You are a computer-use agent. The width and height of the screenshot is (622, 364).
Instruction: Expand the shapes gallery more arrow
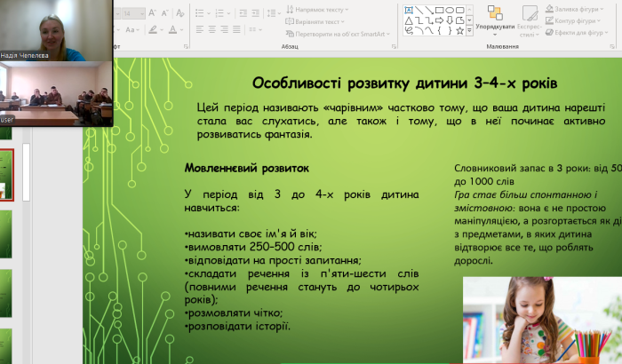(x=471, y=30)
